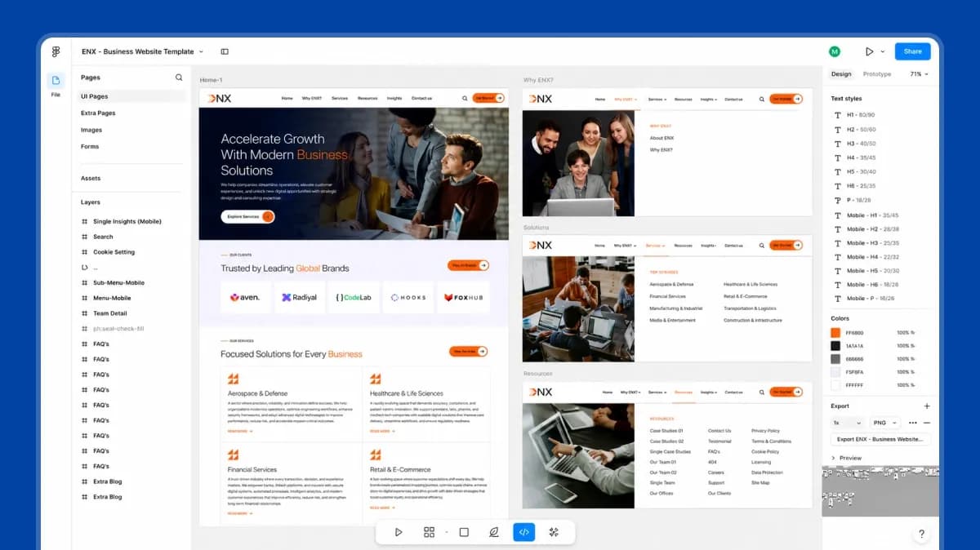Pick the Rectangle shape tool
The width and height of the screenshot is (980, 550).
(x=464, y=532)
